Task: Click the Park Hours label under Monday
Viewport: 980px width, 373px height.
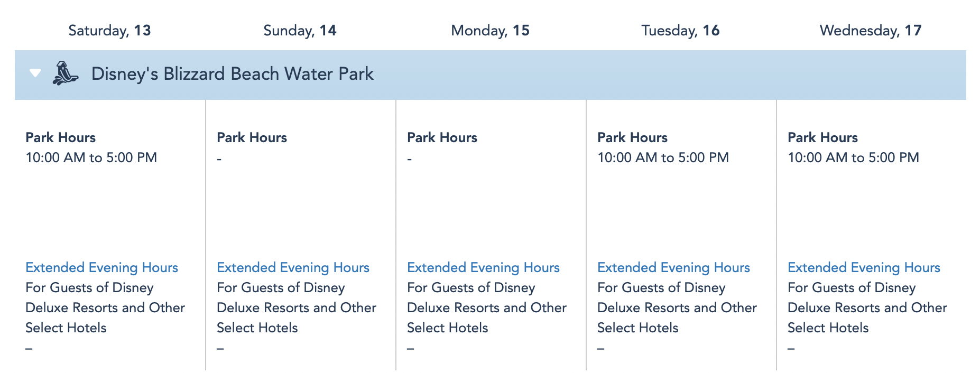Action: (x=442, y=137)
